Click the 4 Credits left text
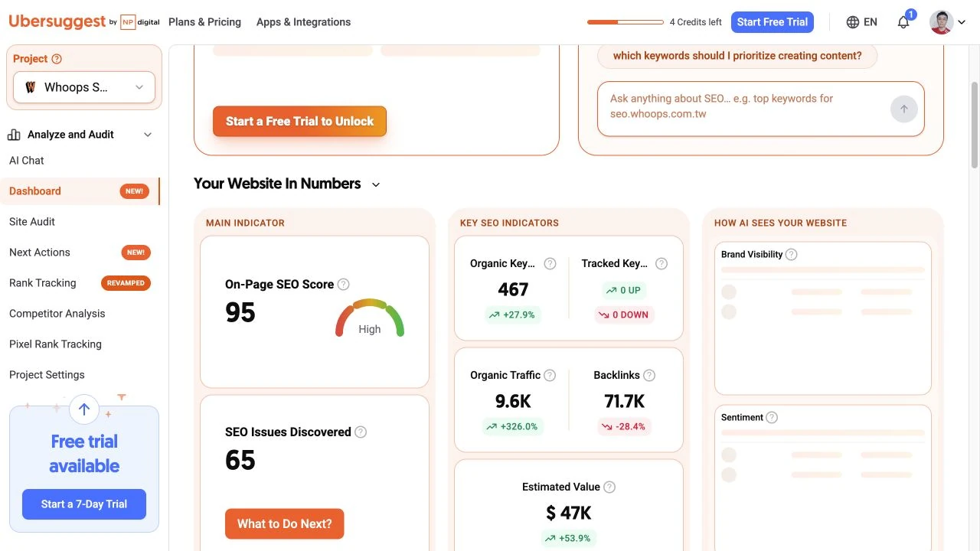Image resolution: width=980 pixels, height=551 pixels. tap(695, 22)
